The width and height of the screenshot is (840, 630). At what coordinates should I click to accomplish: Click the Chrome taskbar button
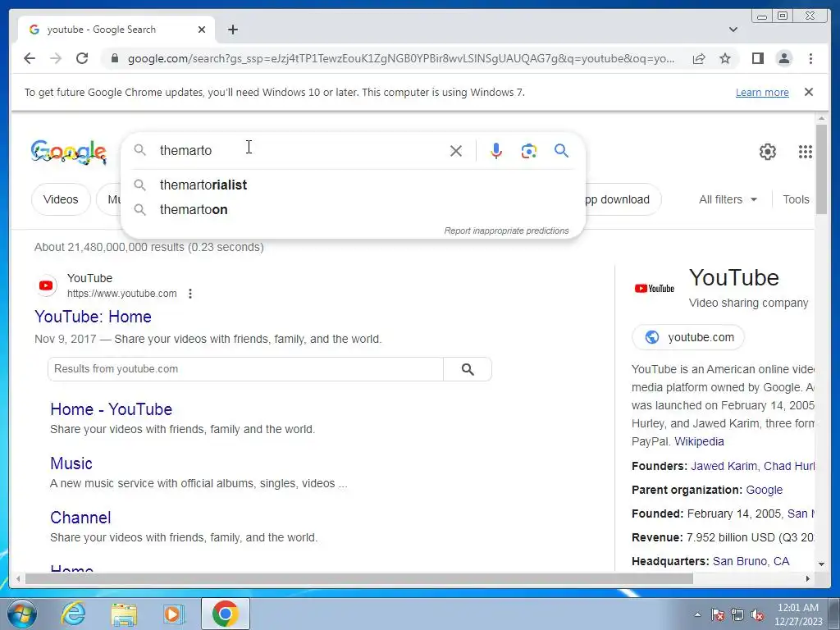(225, 614)
